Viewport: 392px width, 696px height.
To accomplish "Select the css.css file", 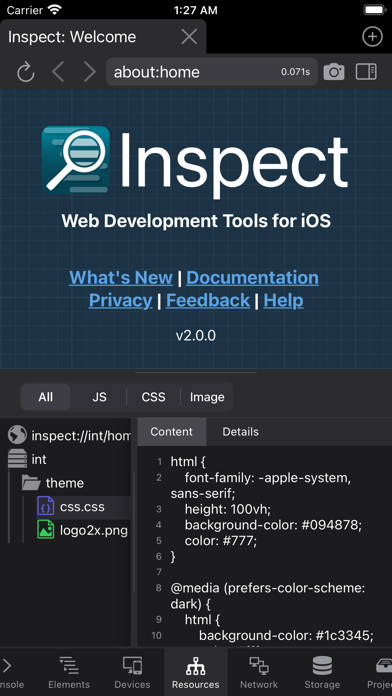I will coord(65,506).
